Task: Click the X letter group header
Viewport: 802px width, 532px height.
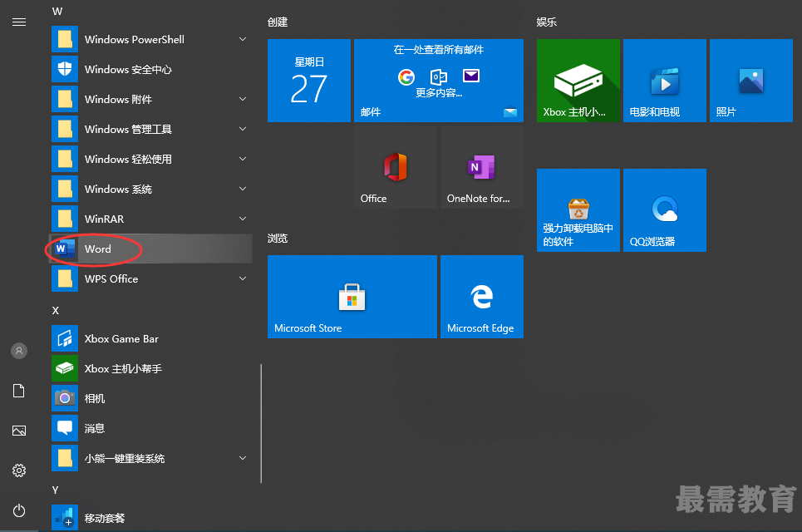Action: (x=56, y=311)
